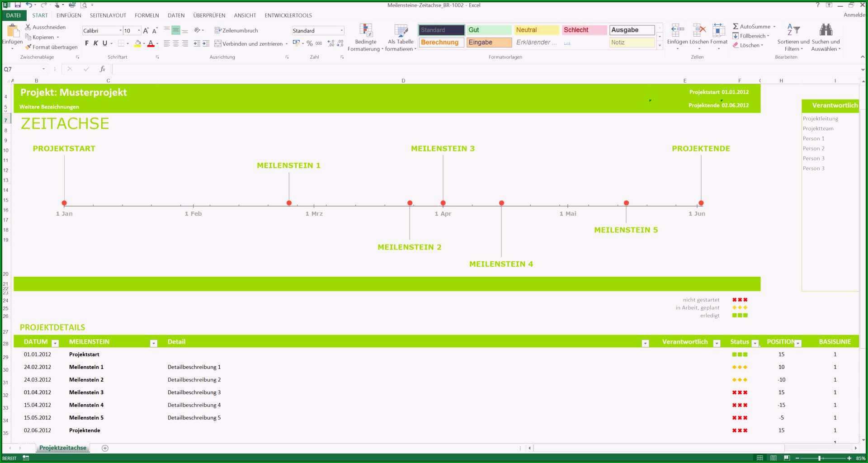Apply the Neutral cell style
Image resolution: width=868 pixels, height=463 pixels.
tap(537, 30)
